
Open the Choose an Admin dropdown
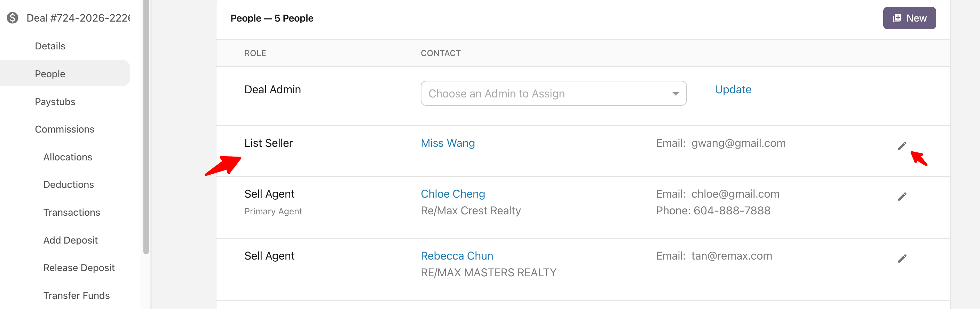point(548,93)
